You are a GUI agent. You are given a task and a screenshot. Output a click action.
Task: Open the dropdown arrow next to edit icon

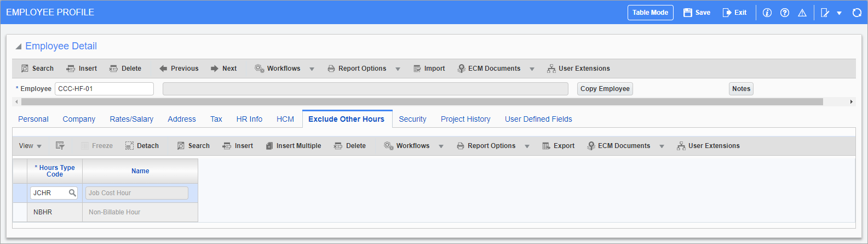[839, 13]
